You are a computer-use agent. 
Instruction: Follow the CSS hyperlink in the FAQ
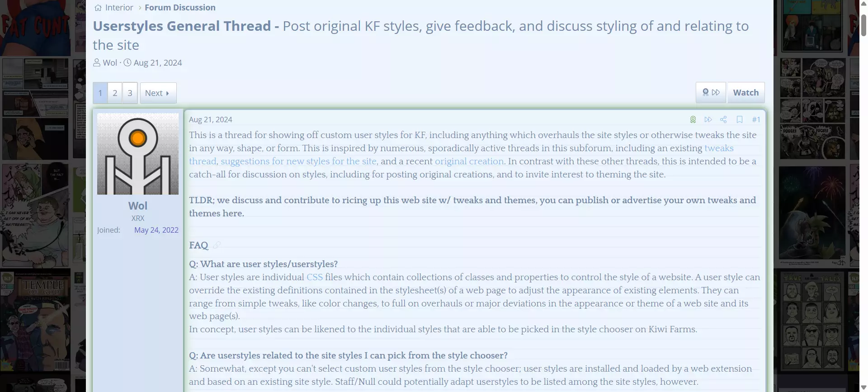pyautogui.click(x=315, y=277)
